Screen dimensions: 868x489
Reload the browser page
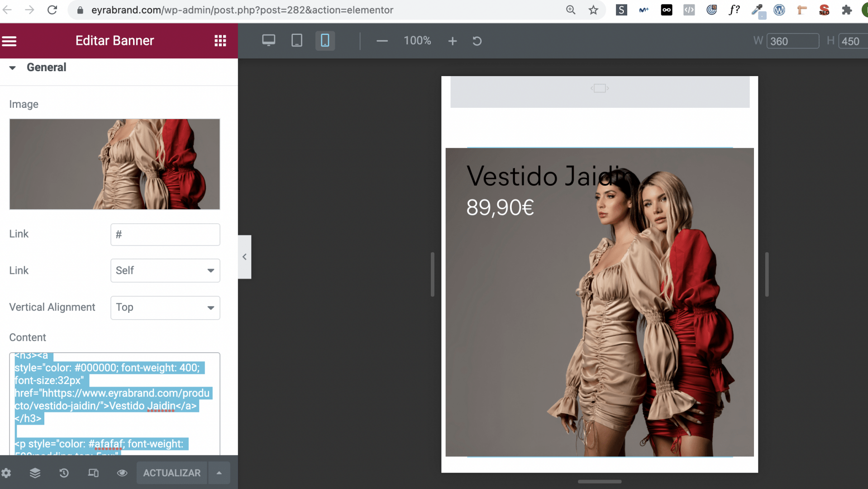pyautogui.click(x=52, y=10)
